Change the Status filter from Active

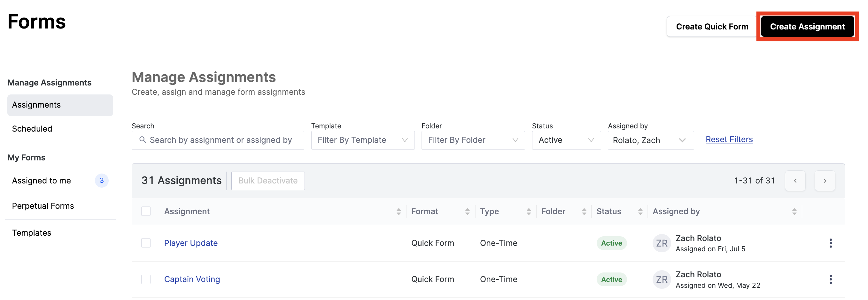566,140
